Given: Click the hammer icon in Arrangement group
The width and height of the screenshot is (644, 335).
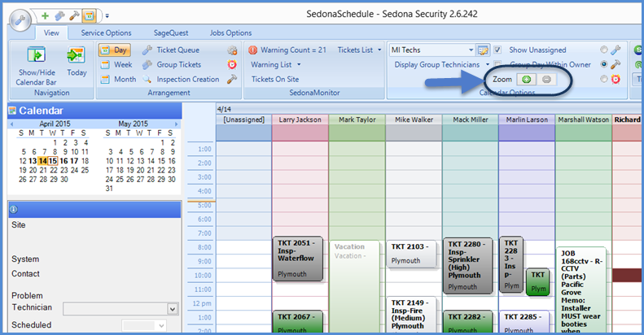Looking at the screenshot, I should click(233, 79).
